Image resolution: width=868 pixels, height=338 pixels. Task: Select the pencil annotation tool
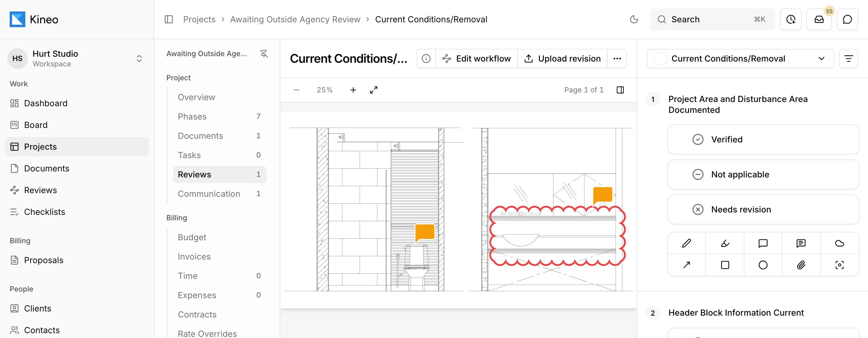686,243
